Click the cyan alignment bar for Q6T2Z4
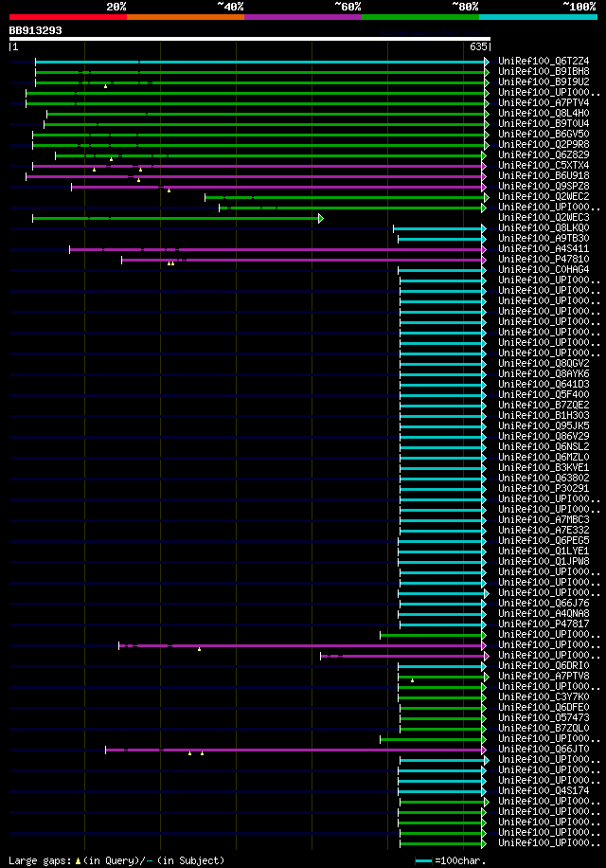606x868 pixels. (262, 62)
